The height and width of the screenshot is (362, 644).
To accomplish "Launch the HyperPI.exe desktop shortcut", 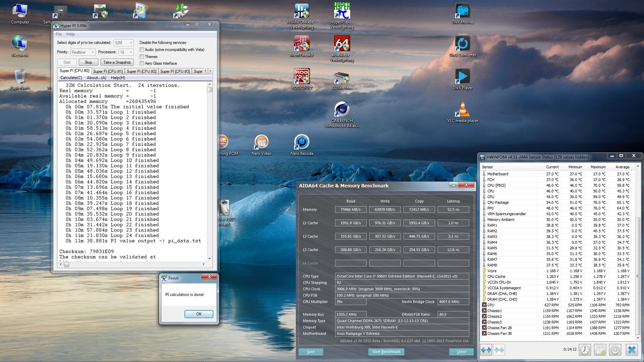I will point(342,16).
